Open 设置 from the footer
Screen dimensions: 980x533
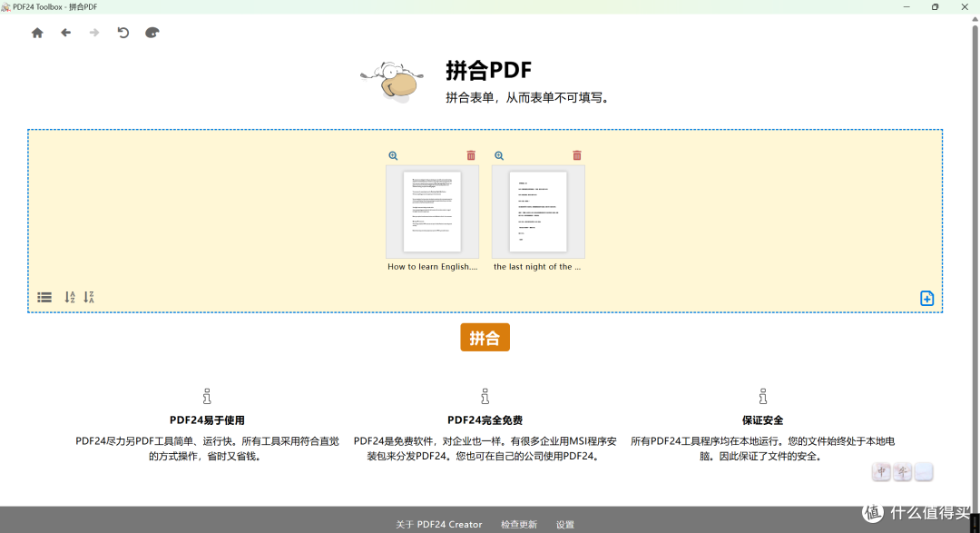point(565,524)
